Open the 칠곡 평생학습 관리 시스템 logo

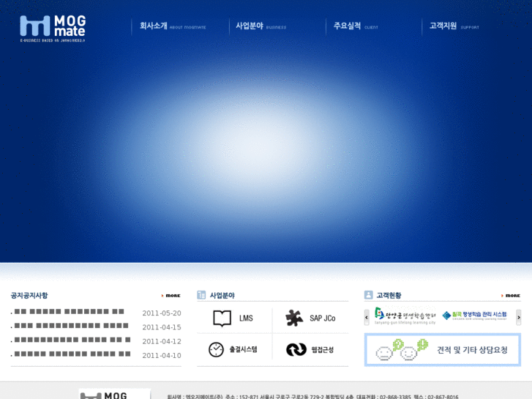point(474,316)
